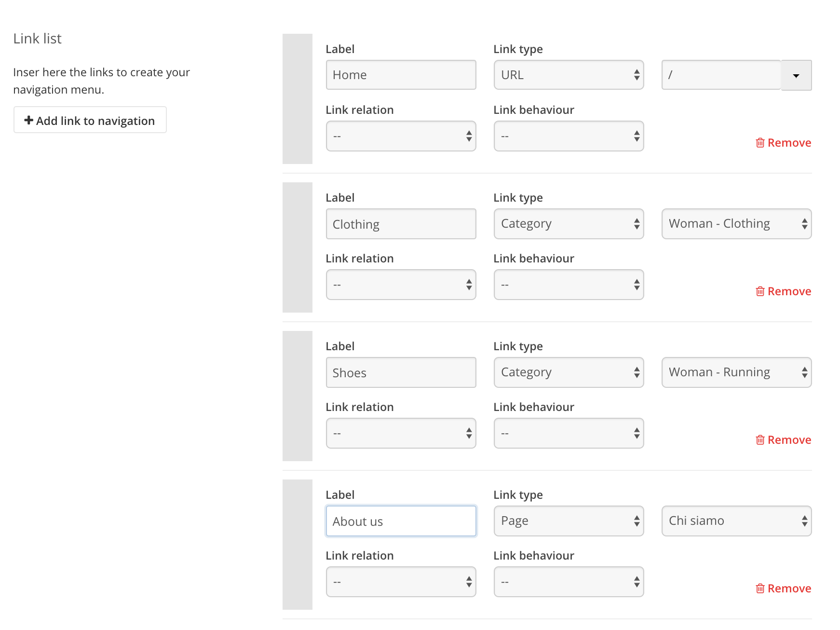
Task: Grab the drag handle of Home row
Action: [x=298, y=99]
